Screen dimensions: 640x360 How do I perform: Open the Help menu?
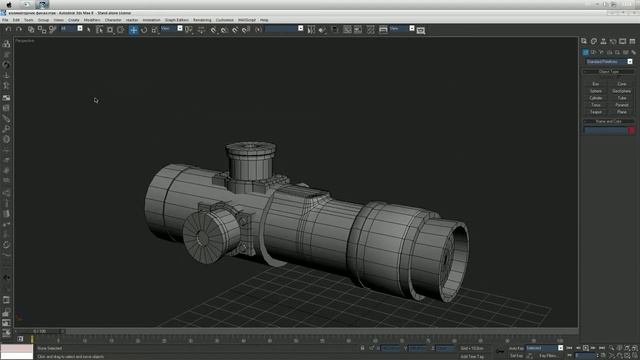tap(264, 20)
